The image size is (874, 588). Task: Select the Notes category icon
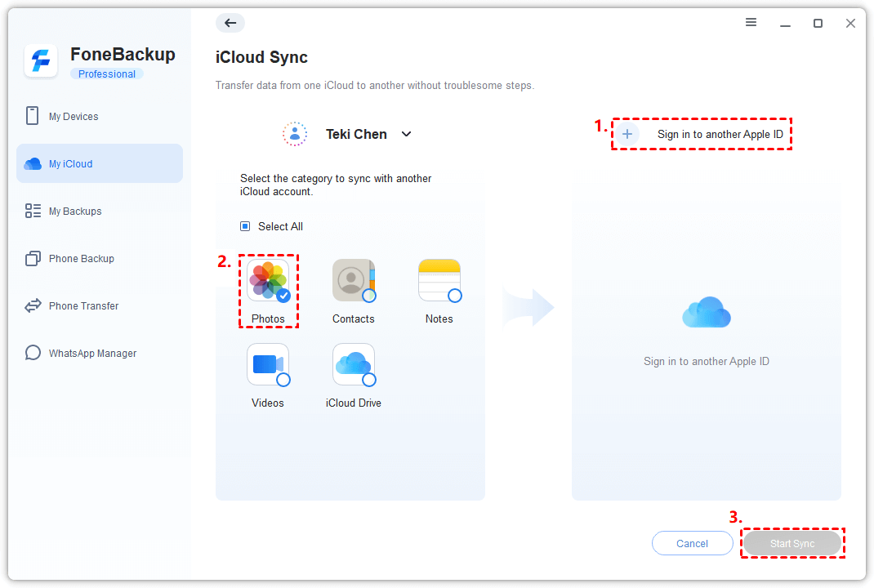point(439,280)
